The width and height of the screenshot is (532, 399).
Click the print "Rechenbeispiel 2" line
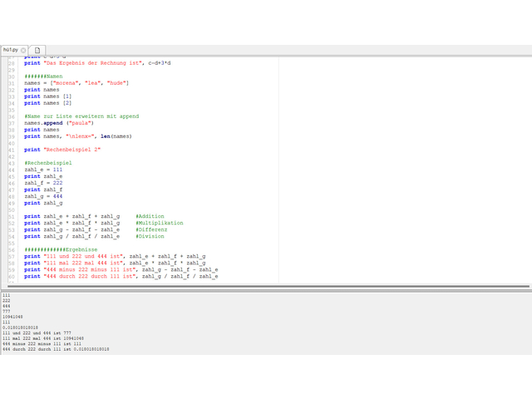point(62,150)
